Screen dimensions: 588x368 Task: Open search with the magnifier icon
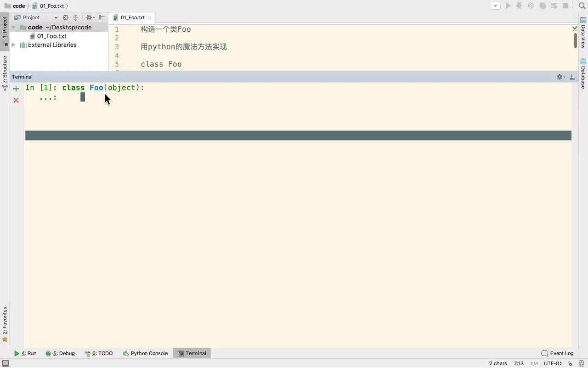point(581,6)
